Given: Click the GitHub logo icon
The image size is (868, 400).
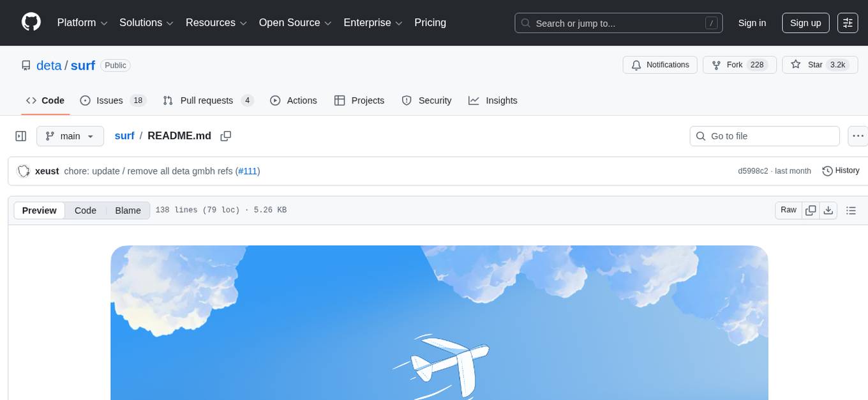Looking at the screenshot, I should click(31, 22).
